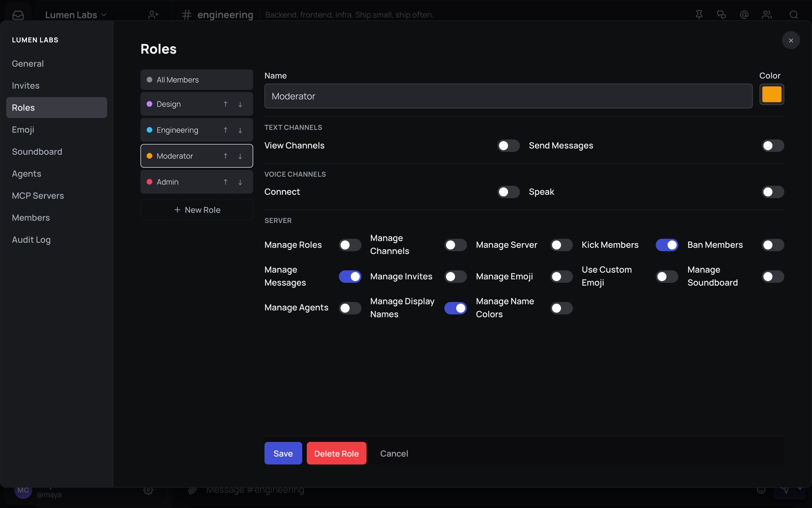This screenshot has height=508, width=812.
Task: Enable Manage Roles toggle
Action: click(x=350, y=245)
